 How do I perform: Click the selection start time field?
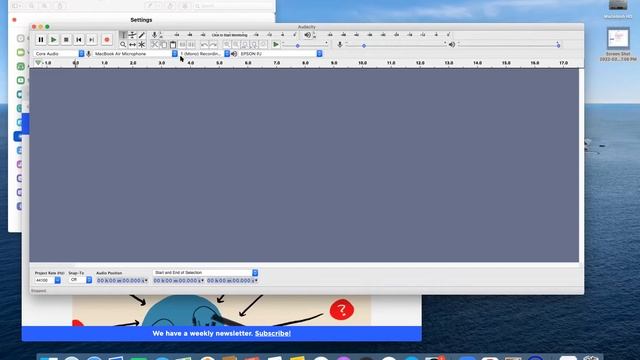(x=177, y=280)
